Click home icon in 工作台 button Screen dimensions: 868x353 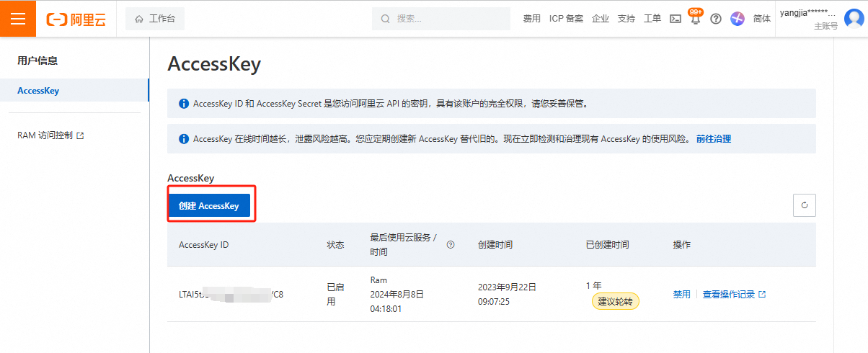139,19
